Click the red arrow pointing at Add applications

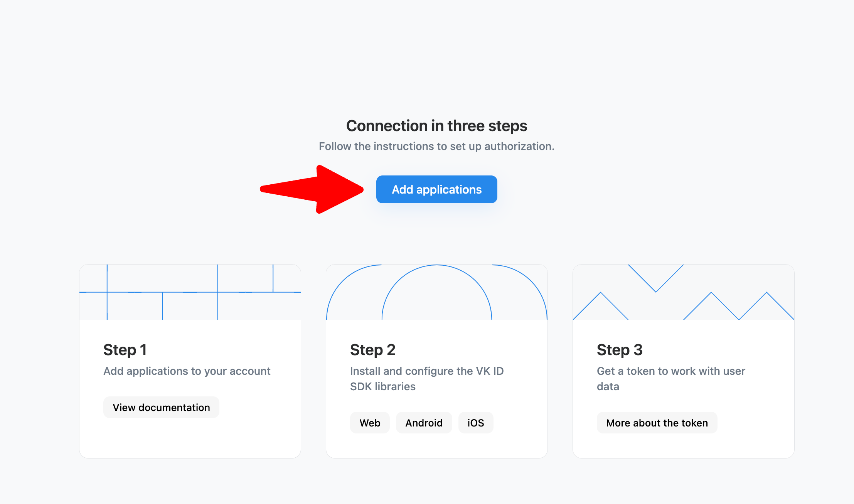[316, 189]
